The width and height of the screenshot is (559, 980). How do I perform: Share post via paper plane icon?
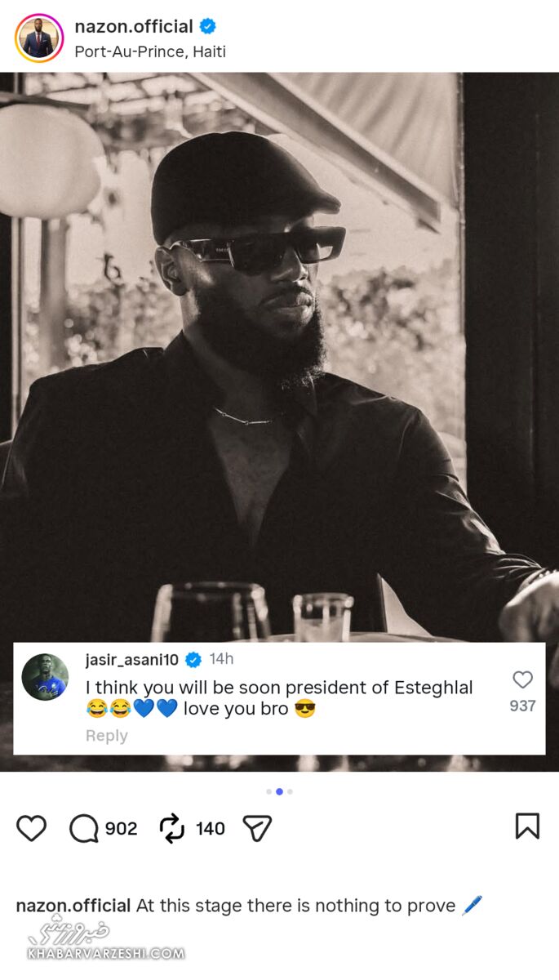[x=257, y=828]
